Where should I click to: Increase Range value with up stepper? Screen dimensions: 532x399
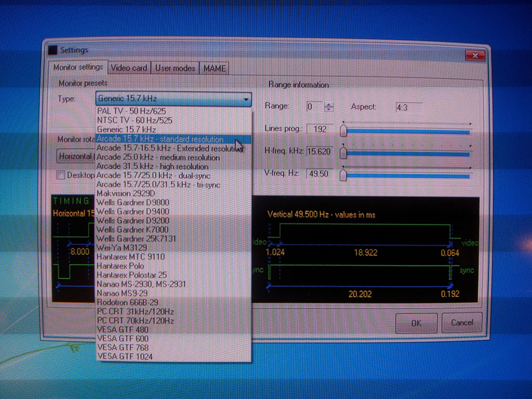click(328, 104)
